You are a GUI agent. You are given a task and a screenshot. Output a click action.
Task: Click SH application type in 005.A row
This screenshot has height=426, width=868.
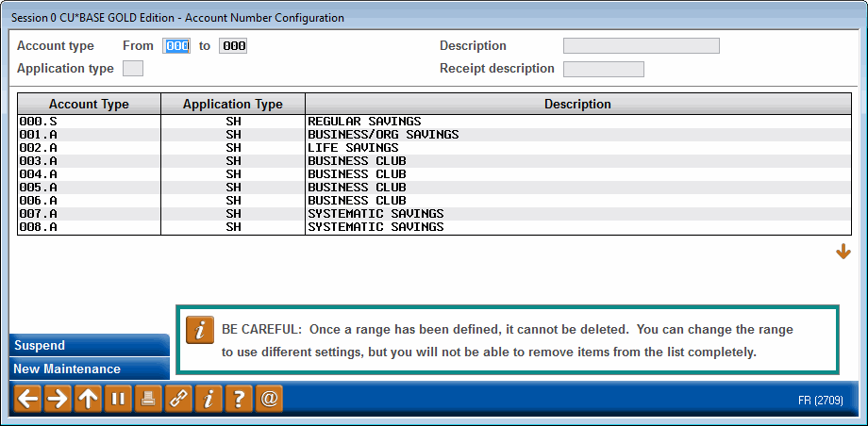[233, 188]
